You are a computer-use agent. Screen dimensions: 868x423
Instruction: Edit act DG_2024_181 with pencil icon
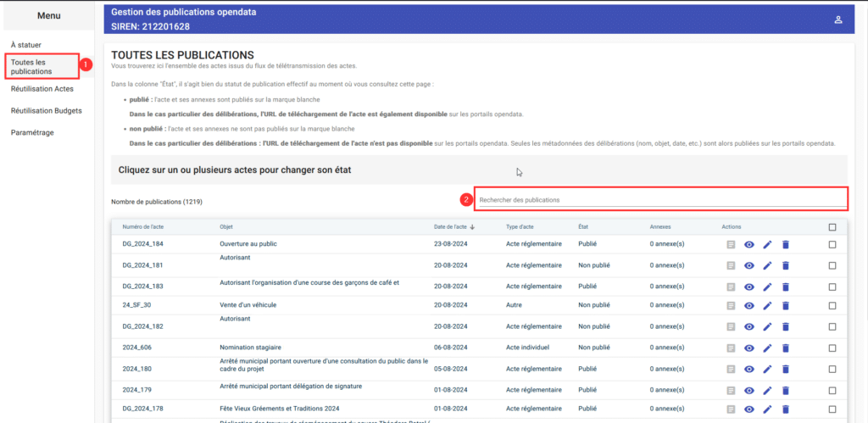(x=767, y=265)
